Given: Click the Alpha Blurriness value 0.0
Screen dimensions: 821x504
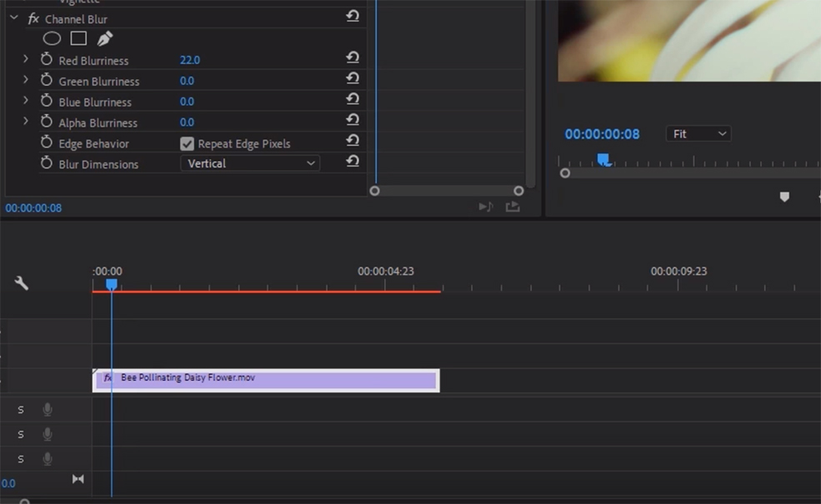Looking at the screenshot, I should (187, 122).
